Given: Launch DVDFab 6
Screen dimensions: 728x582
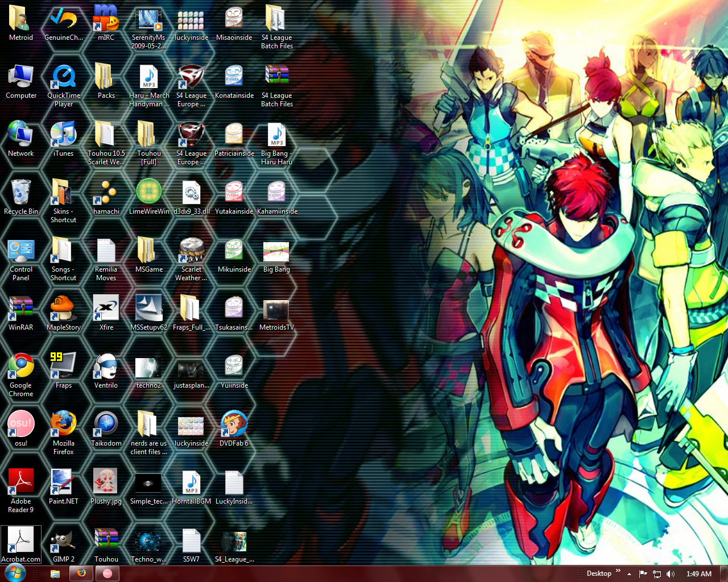Looking at the screenshot, I should (234, 429).
